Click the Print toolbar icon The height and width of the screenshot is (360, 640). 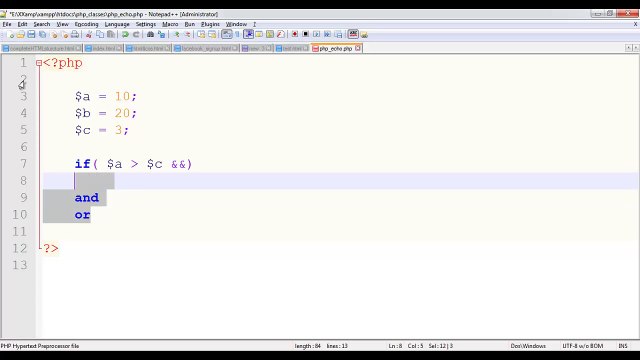75,35
